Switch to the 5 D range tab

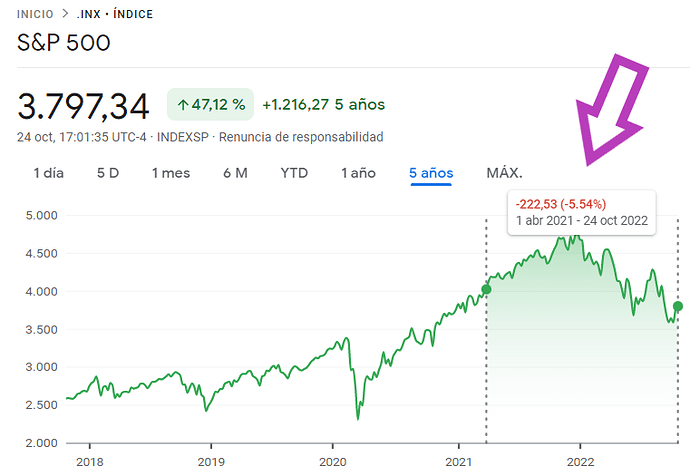coord(108,173)
